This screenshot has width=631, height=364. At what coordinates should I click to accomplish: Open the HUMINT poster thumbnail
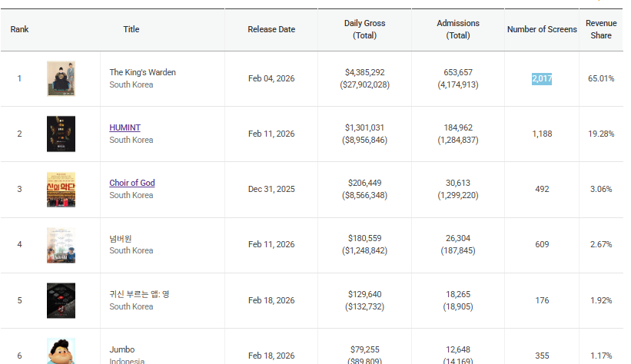[61, 134]
